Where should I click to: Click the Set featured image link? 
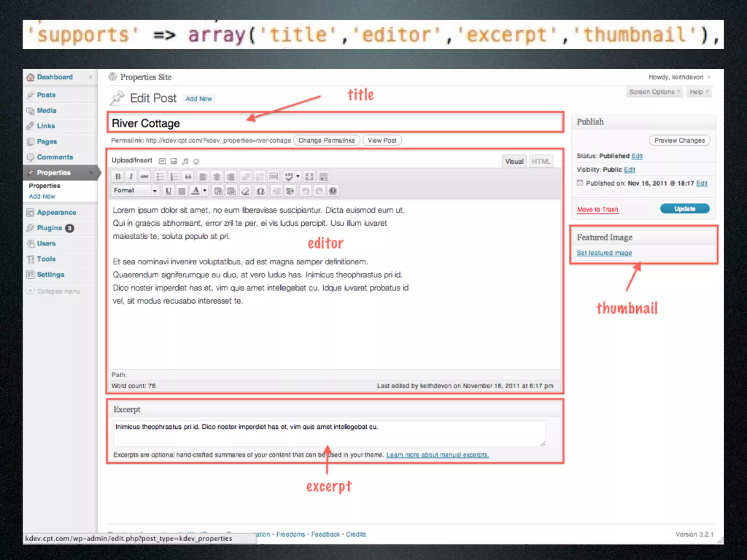coord(604,253)
